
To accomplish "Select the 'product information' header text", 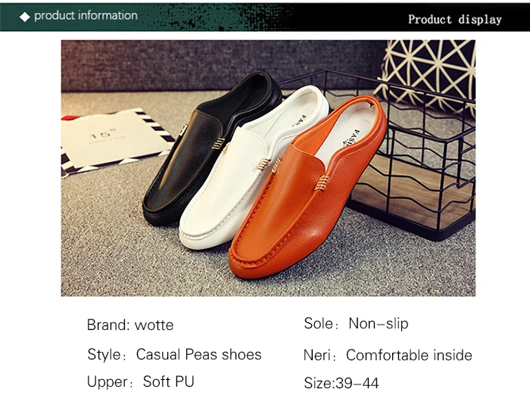I will point(86,16).
